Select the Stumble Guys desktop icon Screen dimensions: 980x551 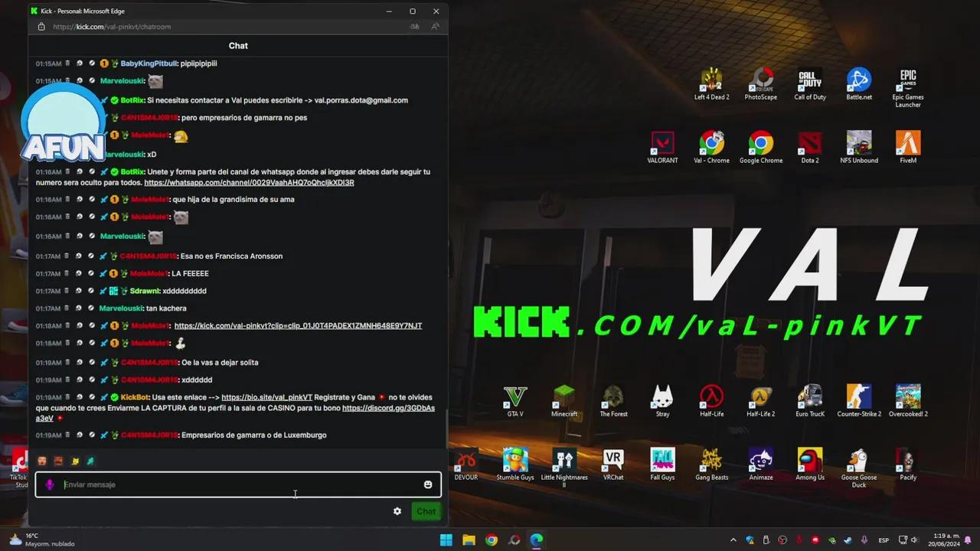point(515,465)
